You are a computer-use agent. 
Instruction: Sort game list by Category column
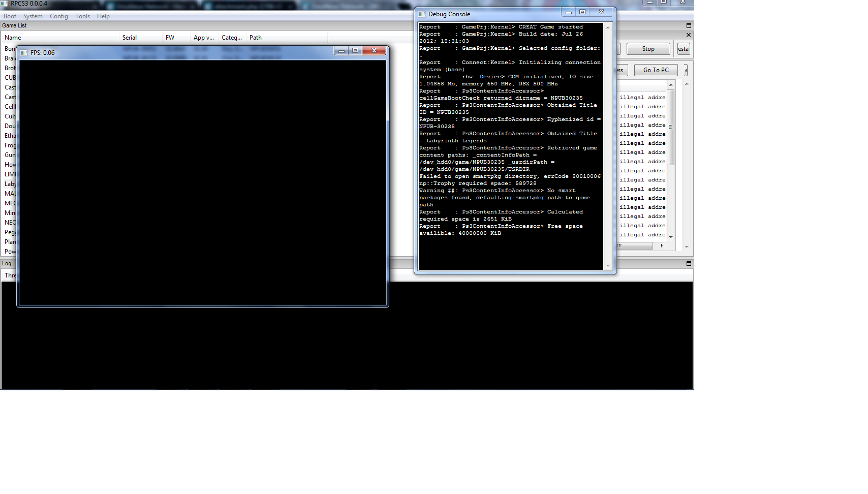232,38
